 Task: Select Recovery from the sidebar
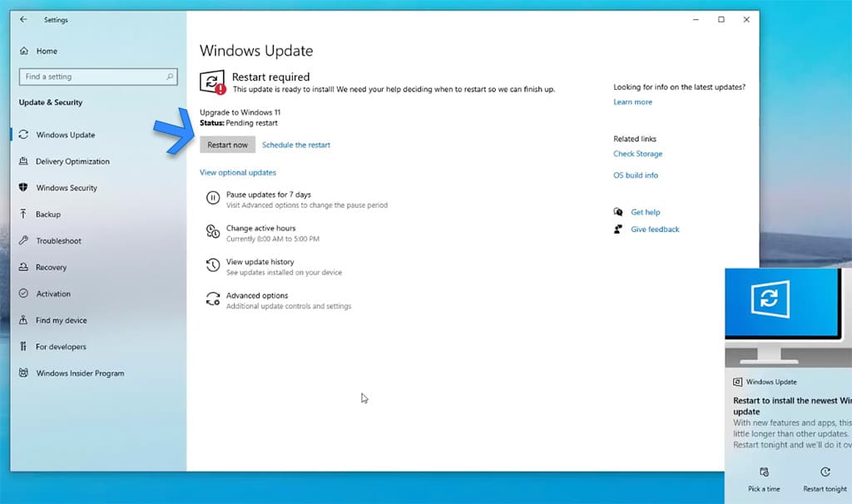51,268
